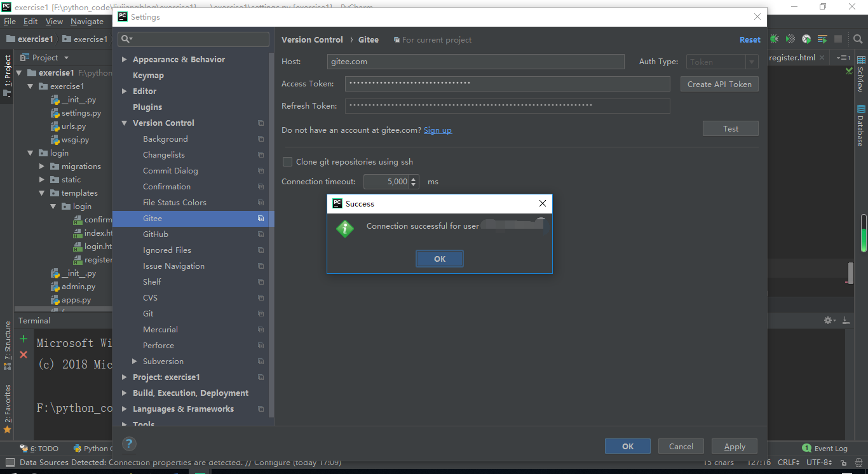Image resolution: width=868 pixels, height=474 pixels.
Task: Click OK in the Success dialog
Action: point(440,259)
